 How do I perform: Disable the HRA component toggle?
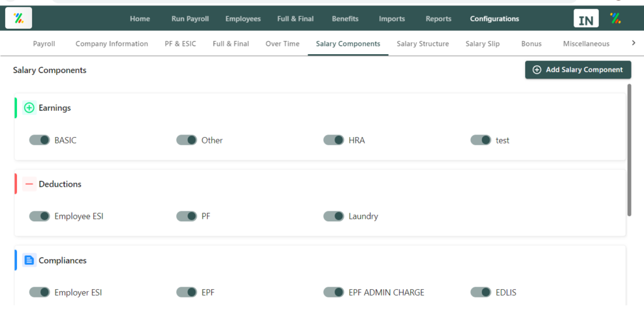click(333, 140)
